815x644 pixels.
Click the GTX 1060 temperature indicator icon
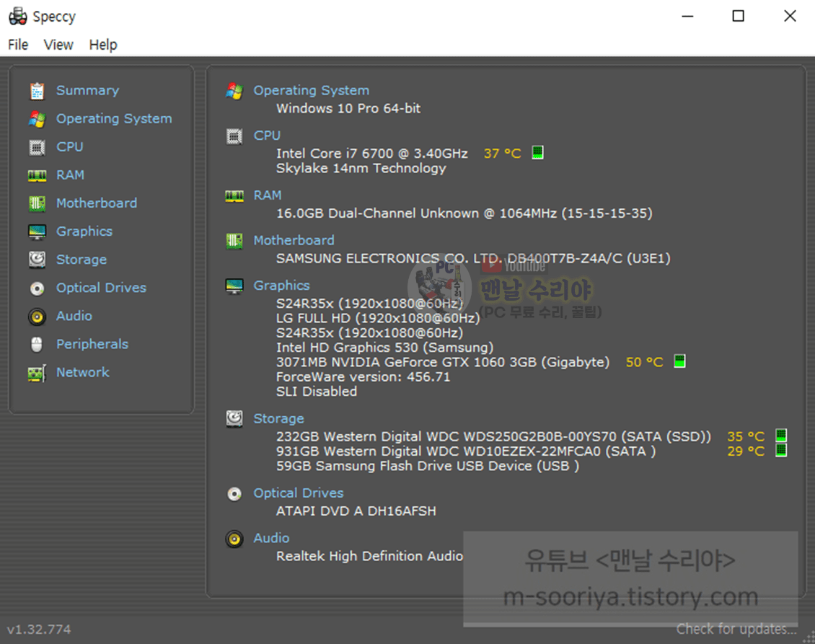pyautogui.click(x=680, y=361)
